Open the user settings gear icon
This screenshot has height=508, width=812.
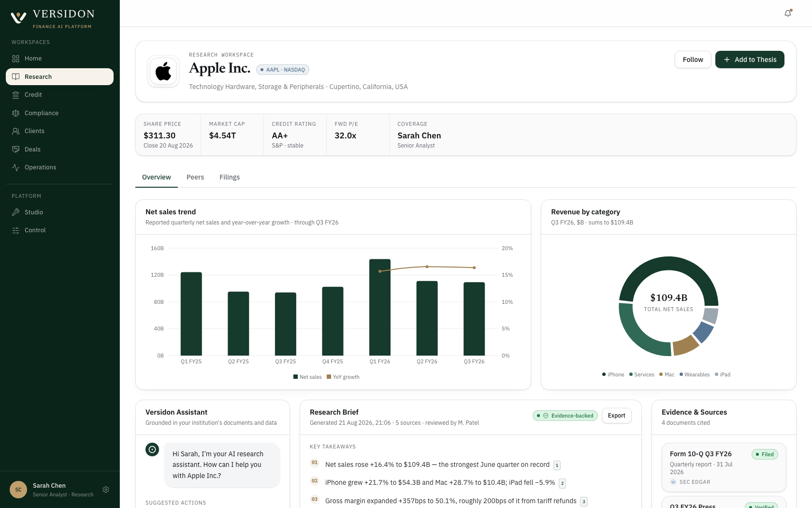click(x=106, y=490)
